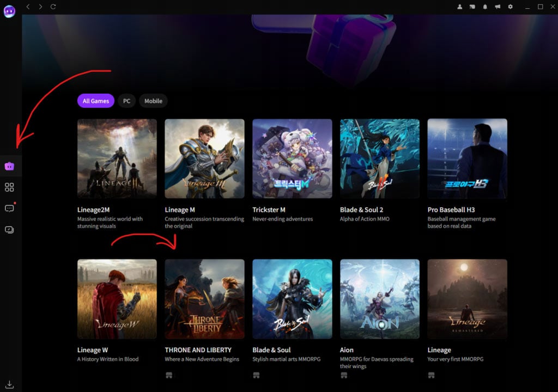Click the "Where a New Adventure Begins" description
Screen dimensions: 558x392
(202, 359)
